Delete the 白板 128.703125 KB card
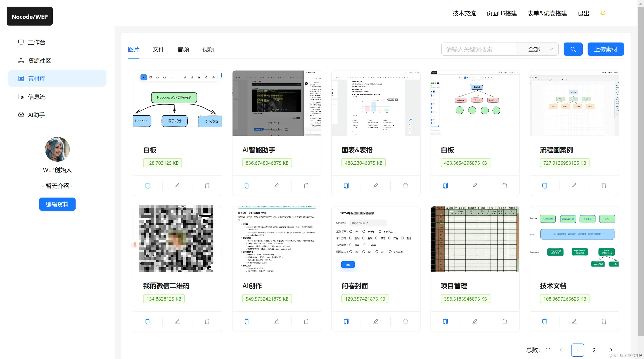This screenshot has height=359, width=644. tap(207, 185)
